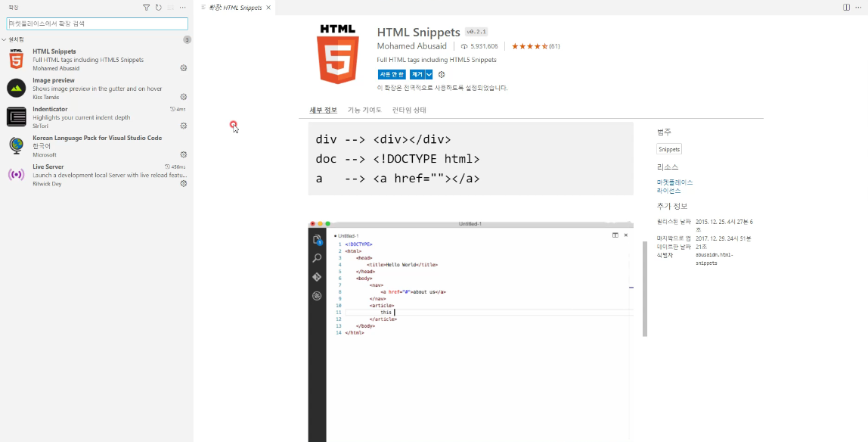Screen dimensions: 868x442
Task: Open the extensions sidebar more actions menu
Action: tap(183, 8)
